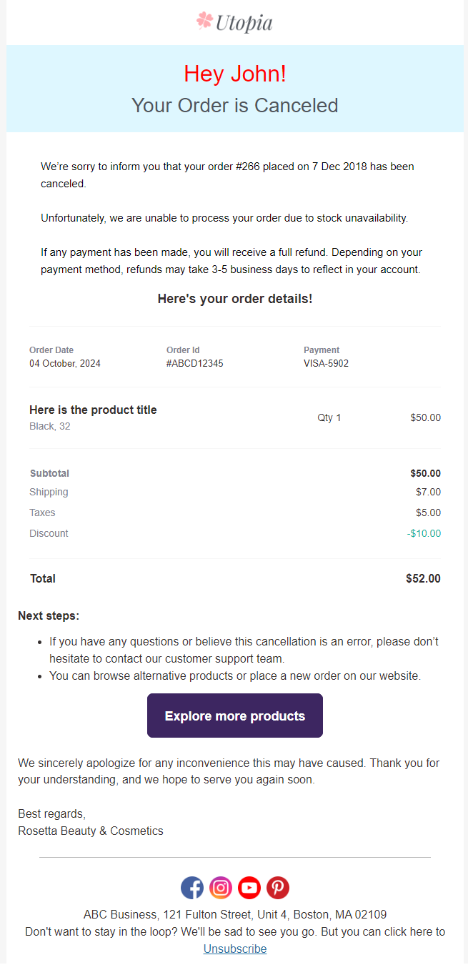Click the Unsubscribe link

tap(235, 949)
